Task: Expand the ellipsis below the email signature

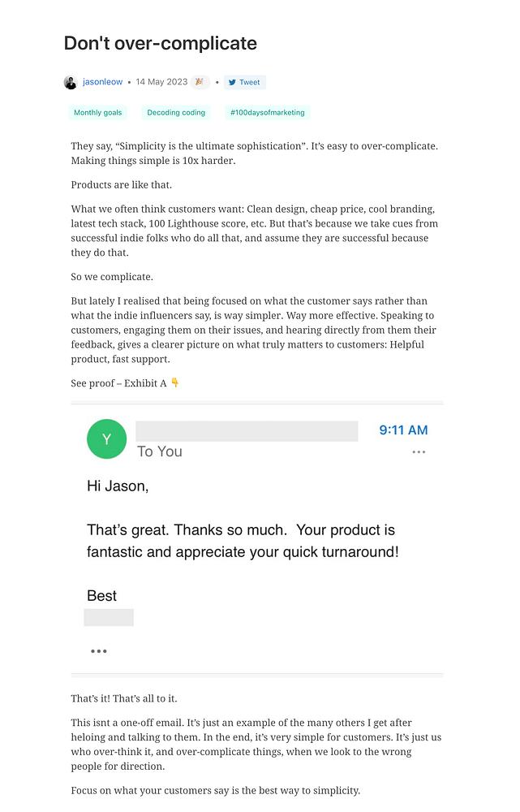Action: [x=99, y=651]
